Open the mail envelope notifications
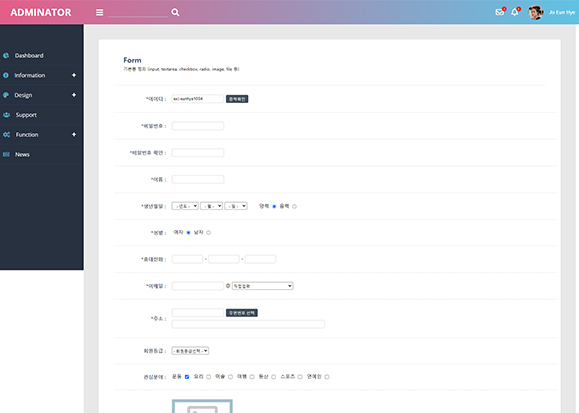The image size is (579, 413). 500,12
